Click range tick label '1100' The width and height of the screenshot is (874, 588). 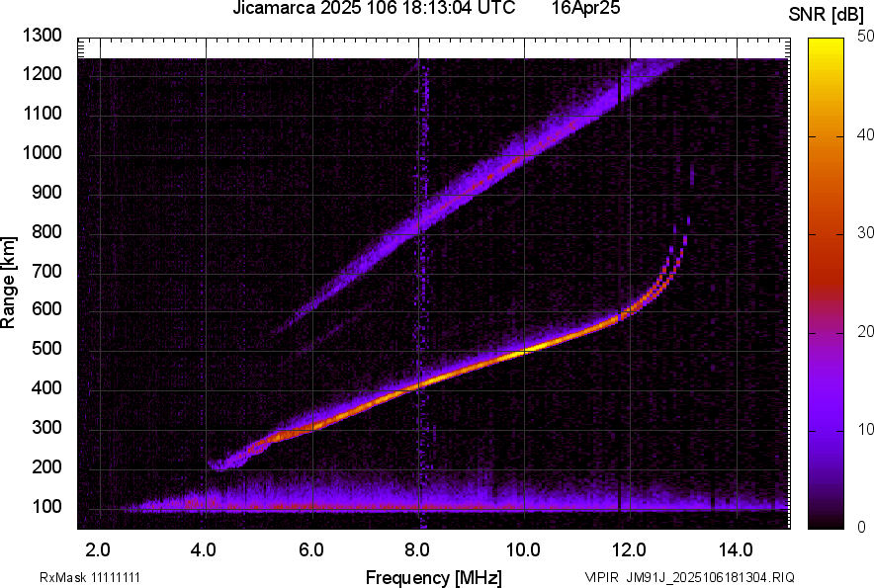(42, 113)
